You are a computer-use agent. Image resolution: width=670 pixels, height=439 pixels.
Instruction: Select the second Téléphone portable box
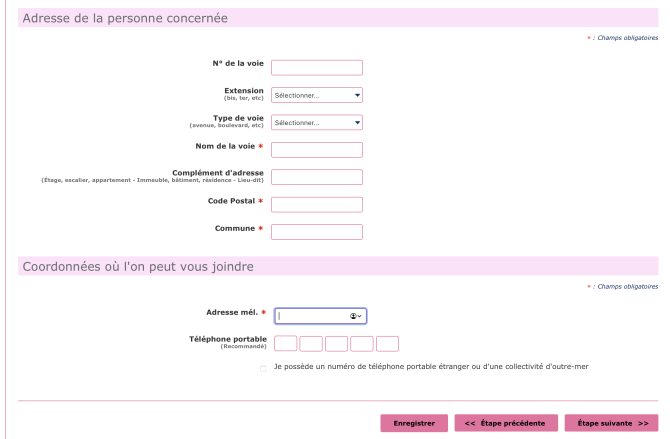(x=311, y=344)
